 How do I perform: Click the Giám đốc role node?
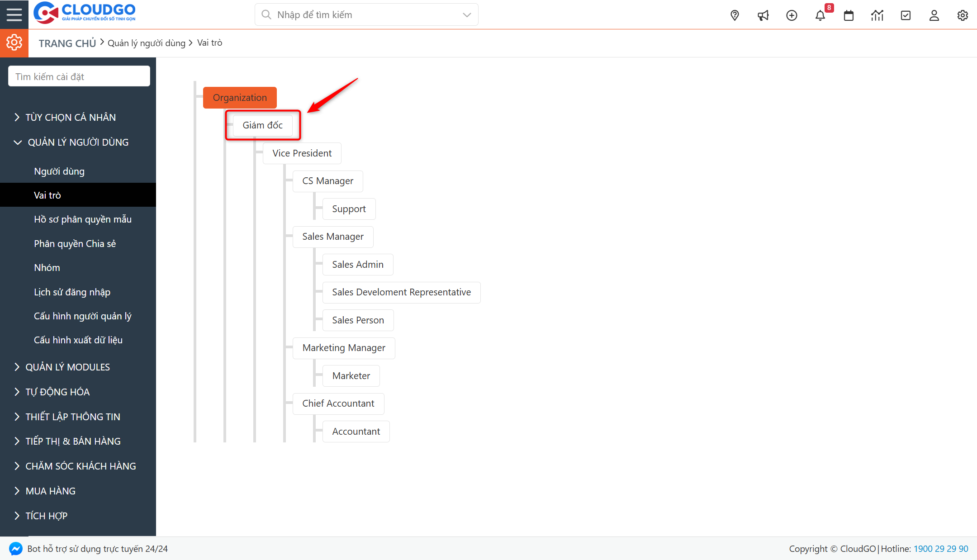pos(262,125)
